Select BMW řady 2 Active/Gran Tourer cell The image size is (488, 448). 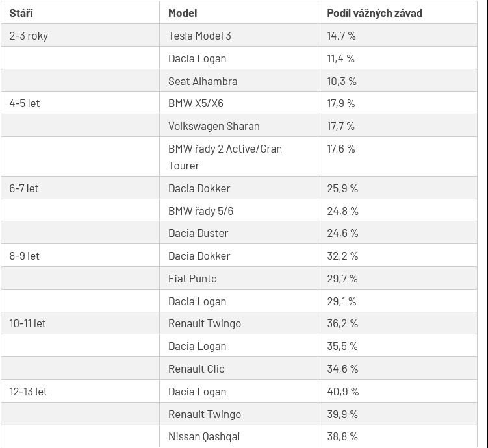pyautogui.click(x=238, y=156)
